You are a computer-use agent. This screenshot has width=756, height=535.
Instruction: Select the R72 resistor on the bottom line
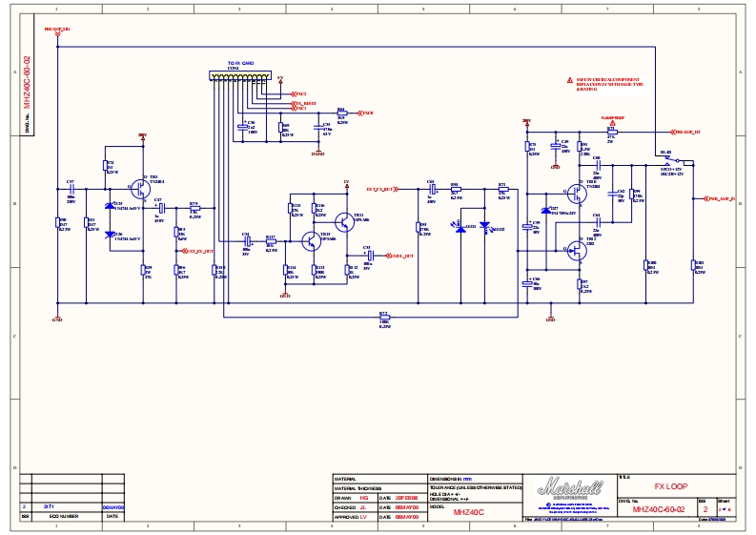point(384,316)
